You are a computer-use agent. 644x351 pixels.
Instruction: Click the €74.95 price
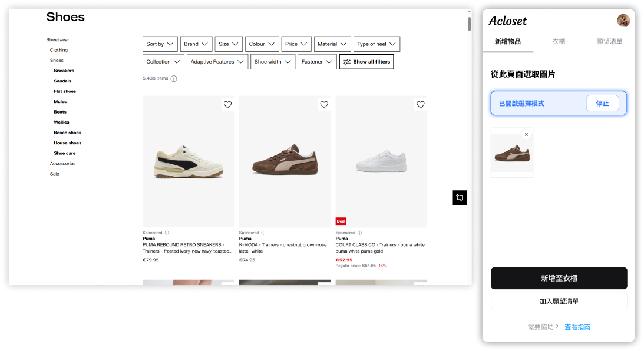(x=247, y=260)
